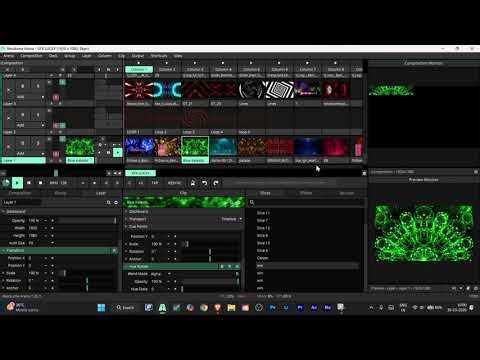Open the Shortcuts menu

[x=159, y=56]
